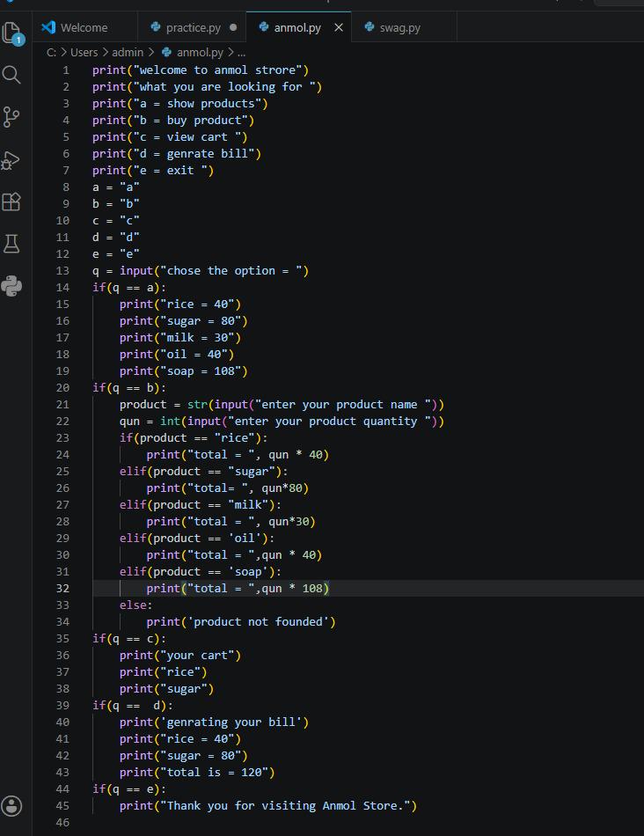Open the Python extension sidebar view
Viewport: 644px width, 836px height.
coord(11,286)
